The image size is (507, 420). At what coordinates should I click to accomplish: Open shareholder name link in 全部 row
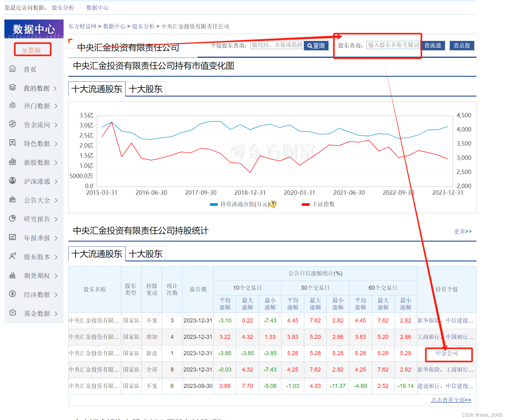tap(94, 370)
